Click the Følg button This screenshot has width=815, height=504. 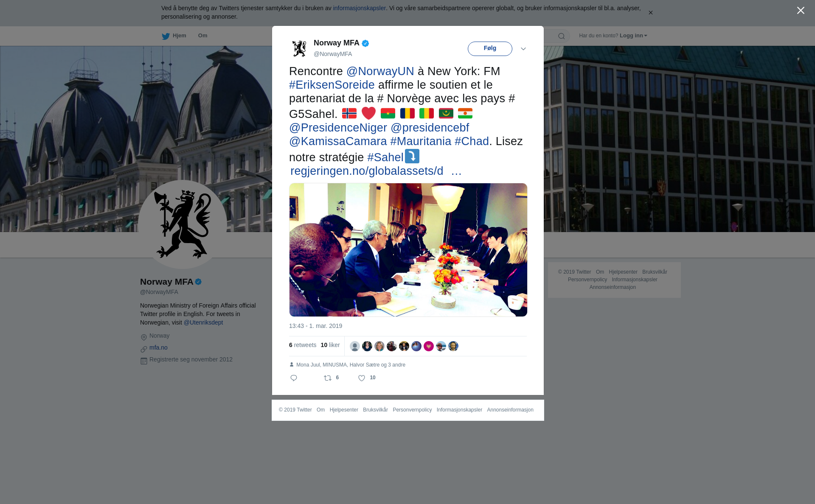tap(490, 48)
